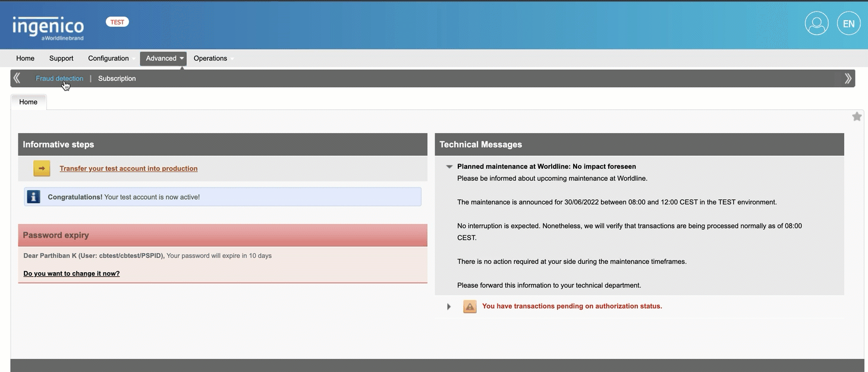Click the user account profile icon

[816, 24]
